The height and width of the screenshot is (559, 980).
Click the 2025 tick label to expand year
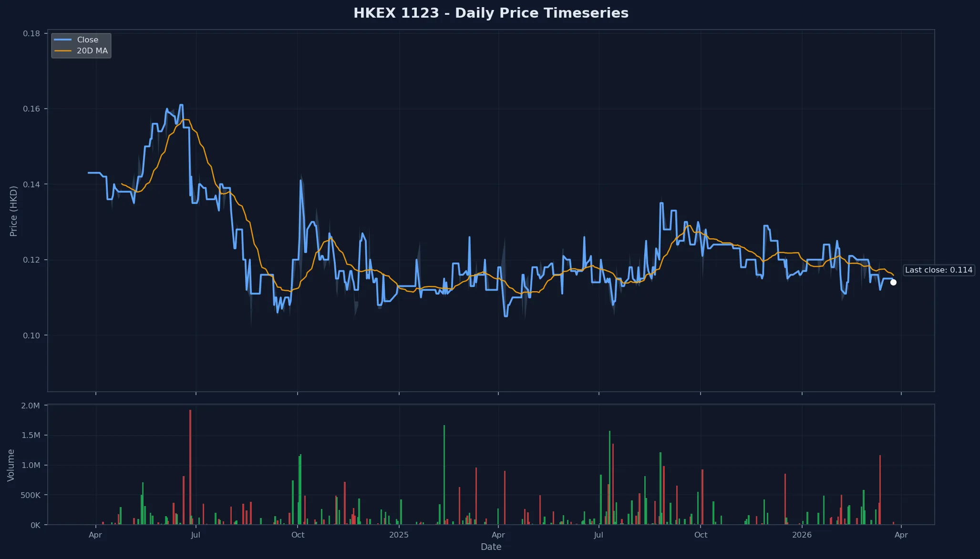click(399, 535)
